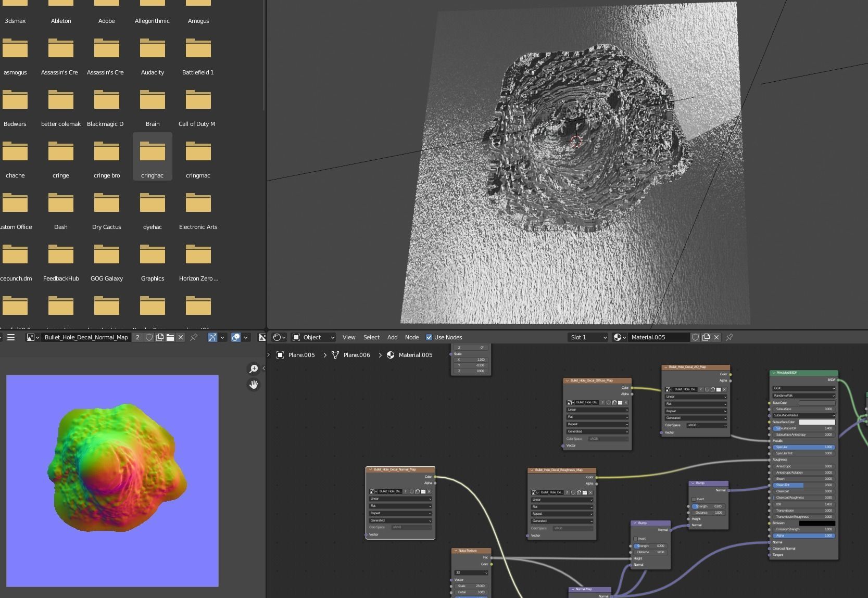Open Linear interpolation dropdown on Normal Map node
Image resolution: width=868 pixels, height=598 pixels.
pos(400,499)
